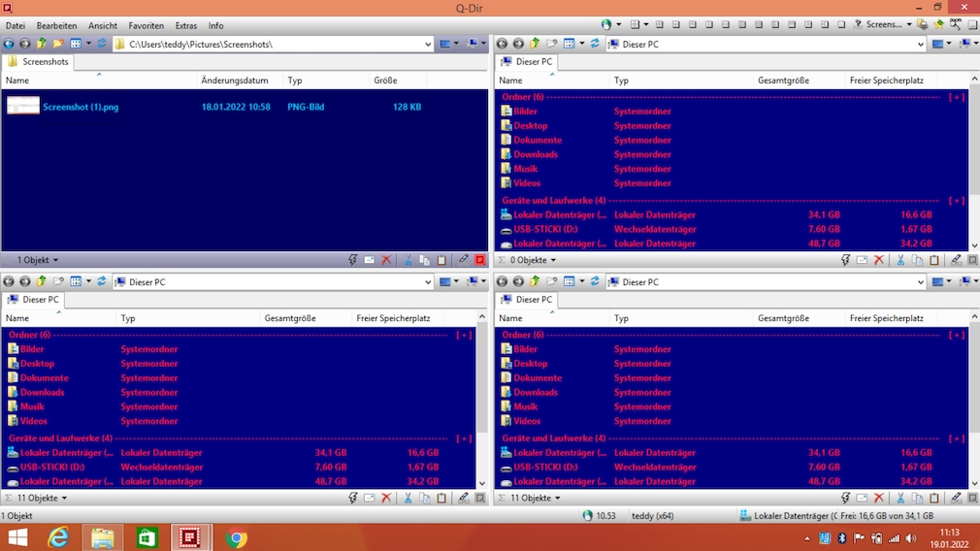Click the up-folder arrow in the bottom-left pane
Screen dimensions: 980x551
point(41,281)
